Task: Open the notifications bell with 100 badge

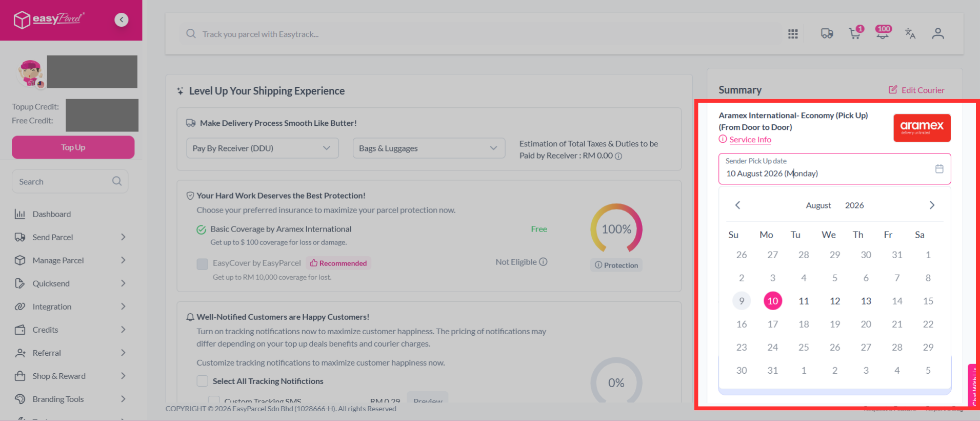Action: pyautogui.click(x=883, y=32)
